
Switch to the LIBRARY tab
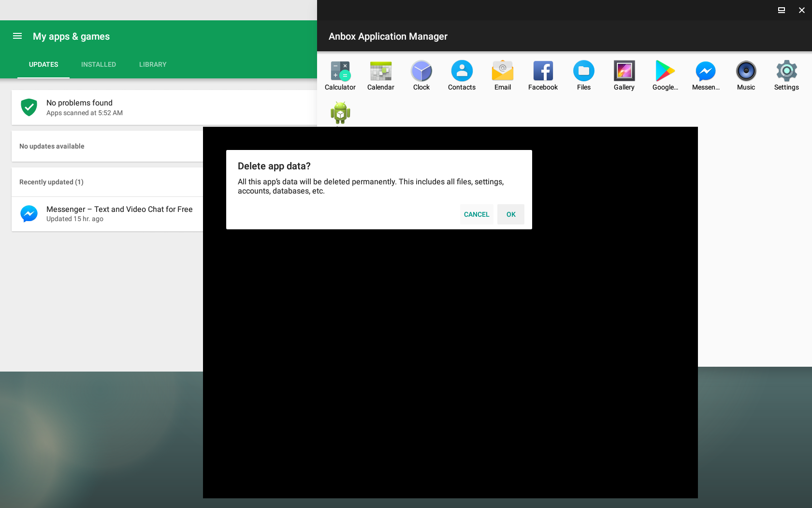pyautogui.click(x=153, y=64)
